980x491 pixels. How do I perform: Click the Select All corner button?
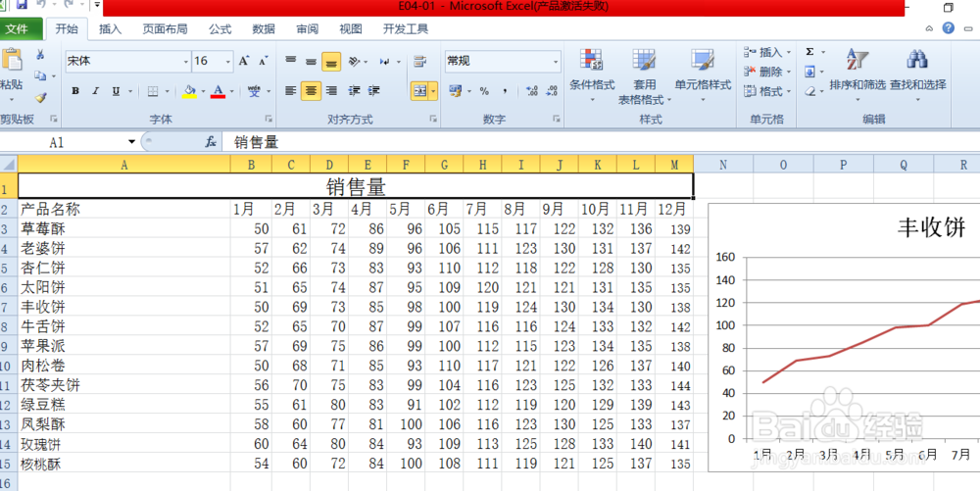[x=9, y=165]
